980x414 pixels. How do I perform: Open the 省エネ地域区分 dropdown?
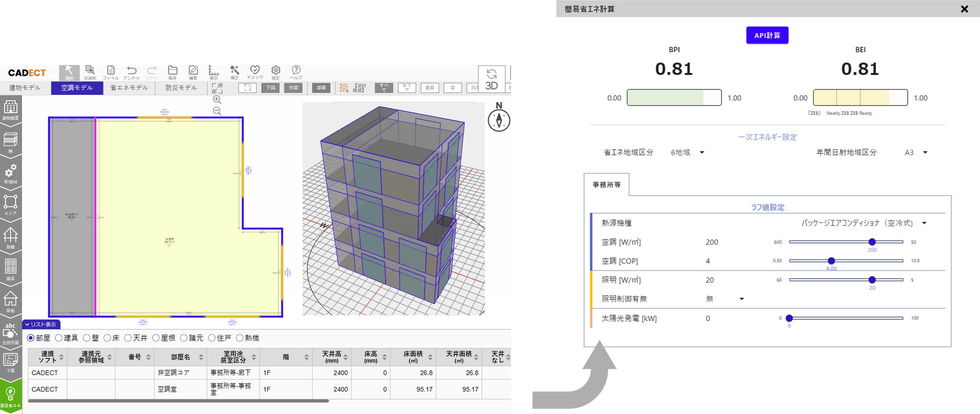[688, 152]
